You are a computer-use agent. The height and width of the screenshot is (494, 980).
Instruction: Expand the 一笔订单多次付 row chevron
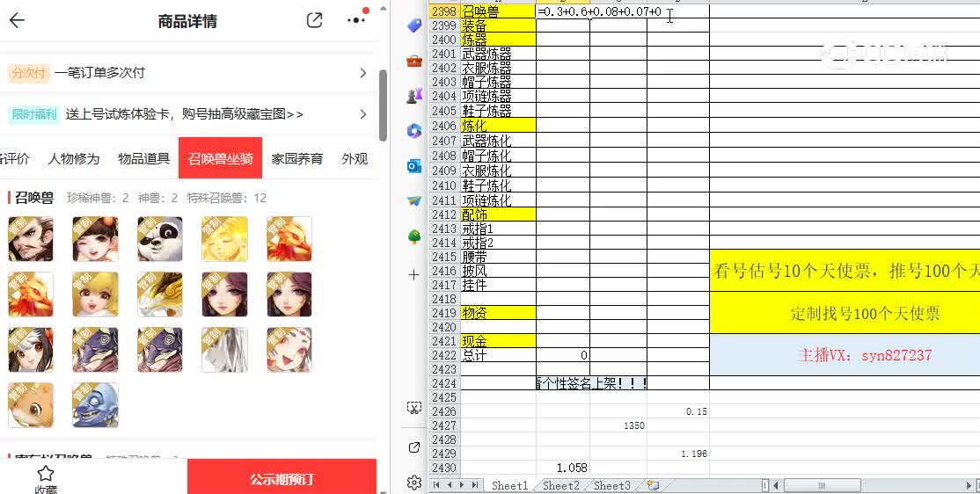pyautogui.click(x=363, y=73)
